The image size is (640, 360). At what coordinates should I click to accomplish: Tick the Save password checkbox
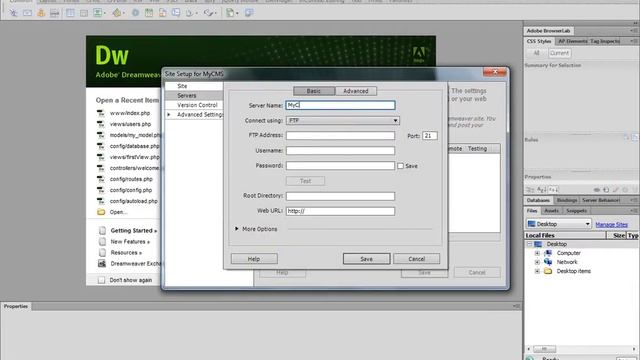point(400,166)
